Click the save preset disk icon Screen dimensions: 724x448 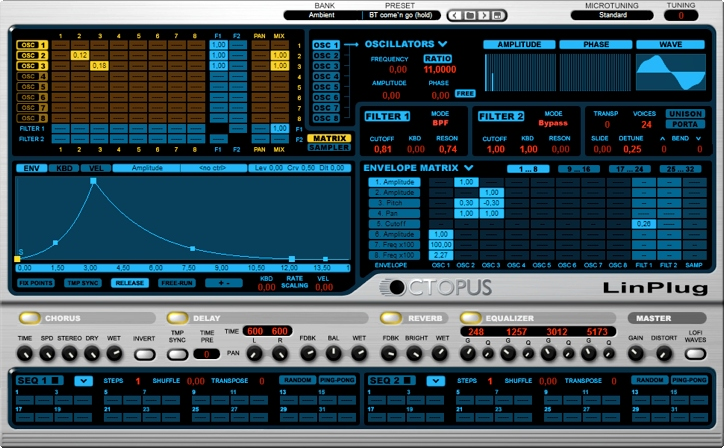point(498,16)
